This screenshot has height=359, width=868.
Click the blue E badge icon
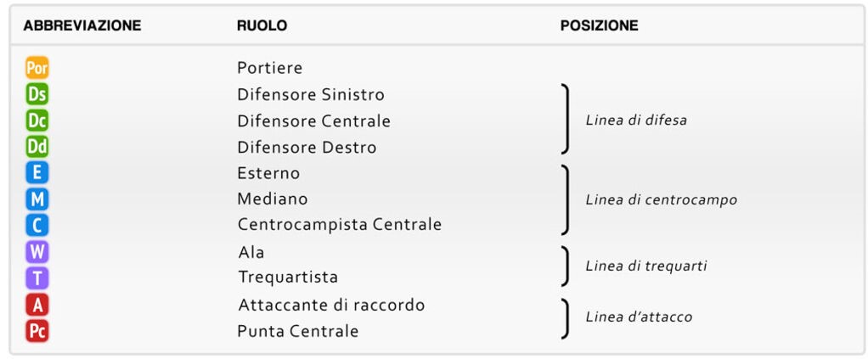37,173
